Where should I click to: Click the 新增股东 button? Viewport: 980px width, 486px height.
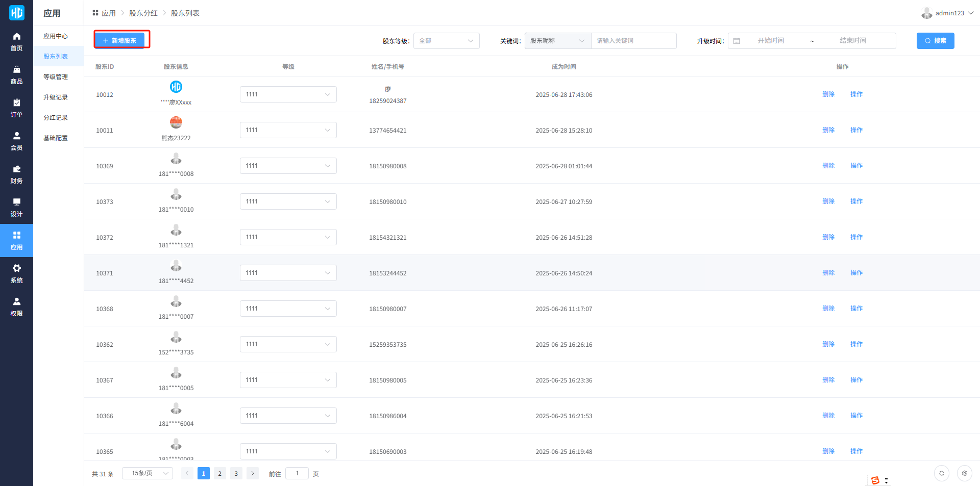121,40
